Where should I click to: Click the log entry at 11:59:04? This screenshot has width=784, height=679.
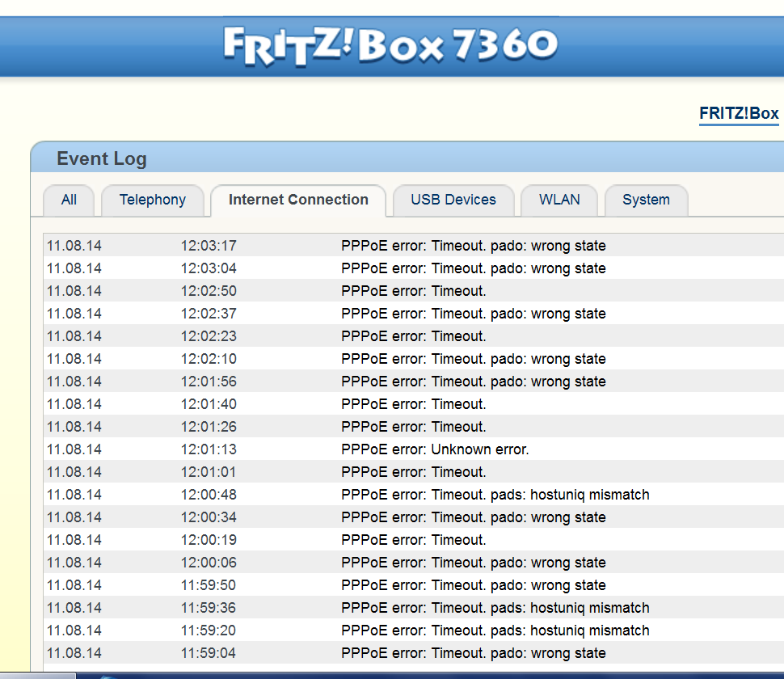coord(473,653)
